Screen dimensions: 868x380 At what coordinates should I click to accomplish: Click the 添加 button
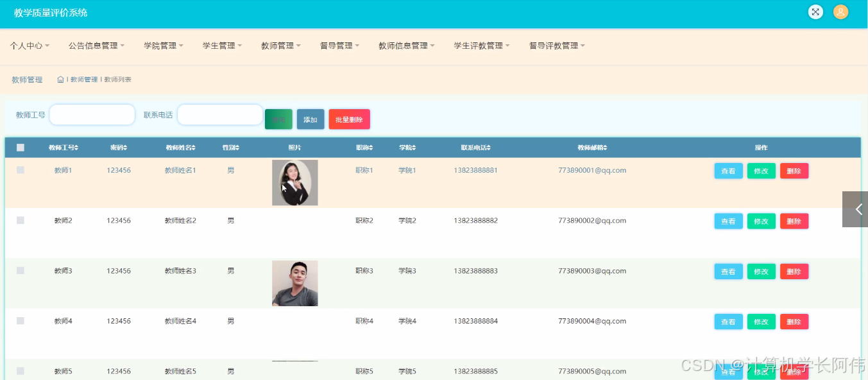pyautogui.click(x=311, y=119)
